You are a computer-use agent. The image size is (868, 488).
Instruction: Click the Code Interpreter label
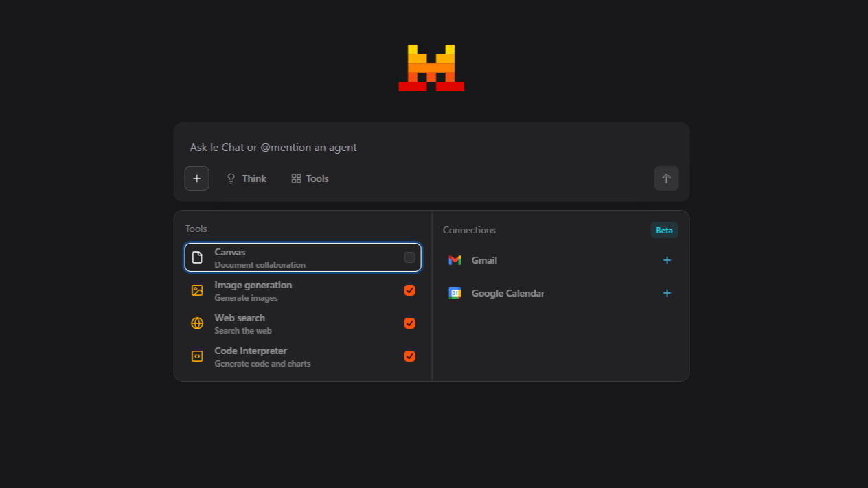tap(251, 351)
